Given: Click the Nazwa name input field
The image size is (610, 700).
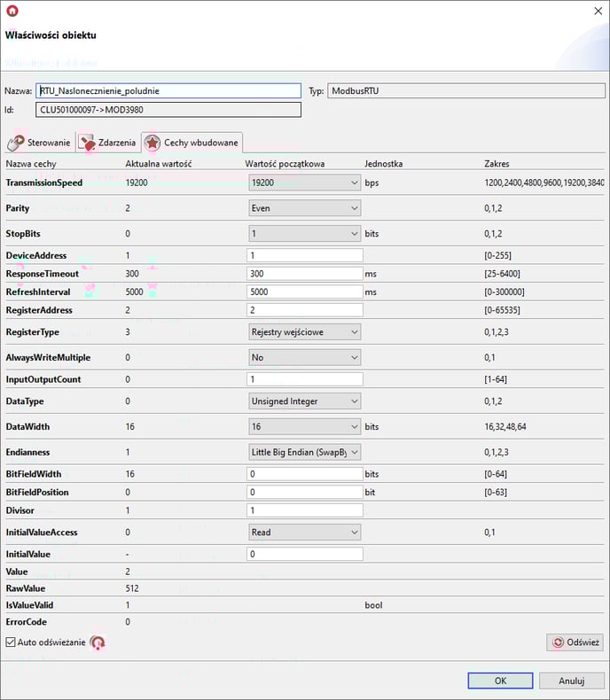Looking at the screenshot, I should tap(168, 91).
